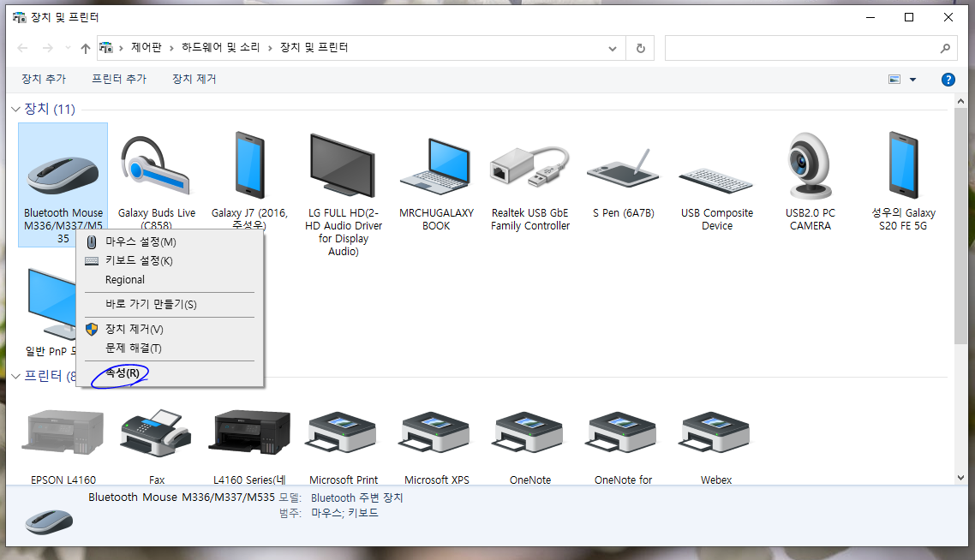Choose 키보드 설정(K) from context menu
Viewport: 975px width, 560px height.
pos(170,261)
